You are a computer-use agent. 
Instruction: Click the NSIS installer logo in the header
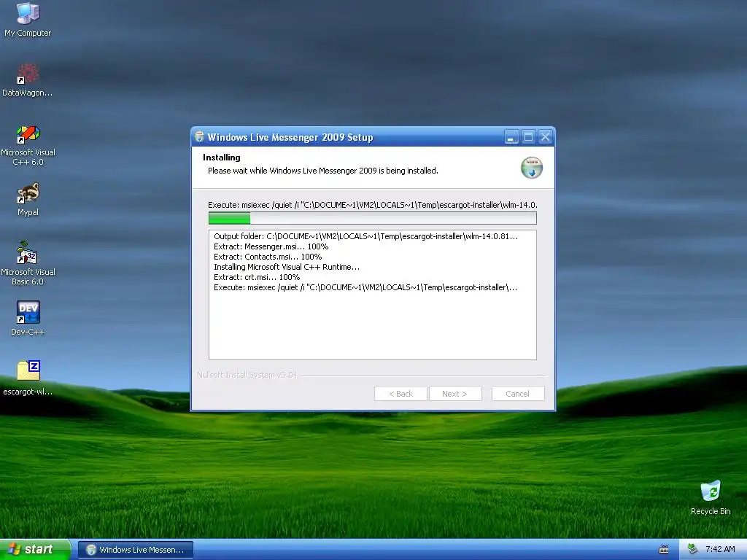(532, 168)
